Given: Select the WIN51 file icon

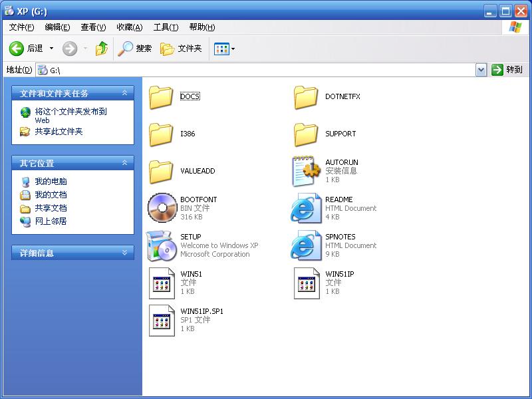Looking at the screenshot, I should (x=162, y=283).
